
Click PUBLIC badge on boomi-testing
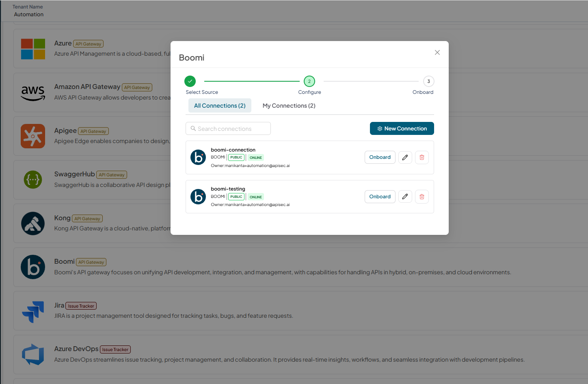(x=236, y=197)
